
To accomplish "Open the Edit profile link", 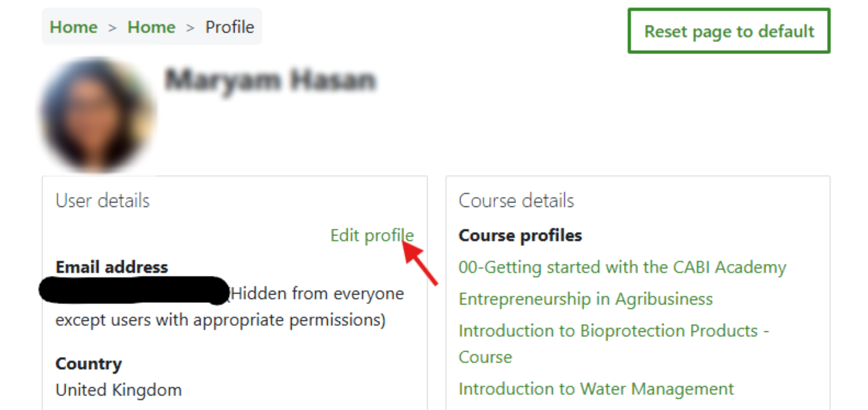I will [372, 235].
